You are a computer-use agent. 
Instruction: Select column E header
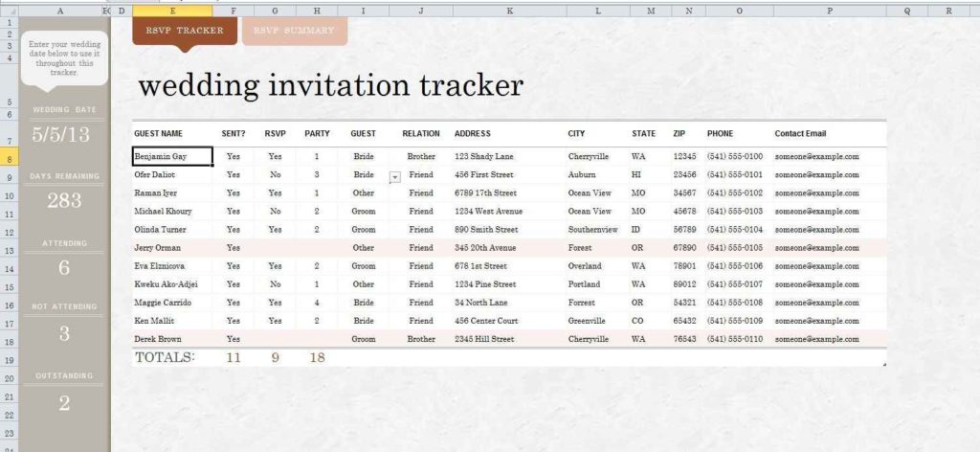point(172,11)
